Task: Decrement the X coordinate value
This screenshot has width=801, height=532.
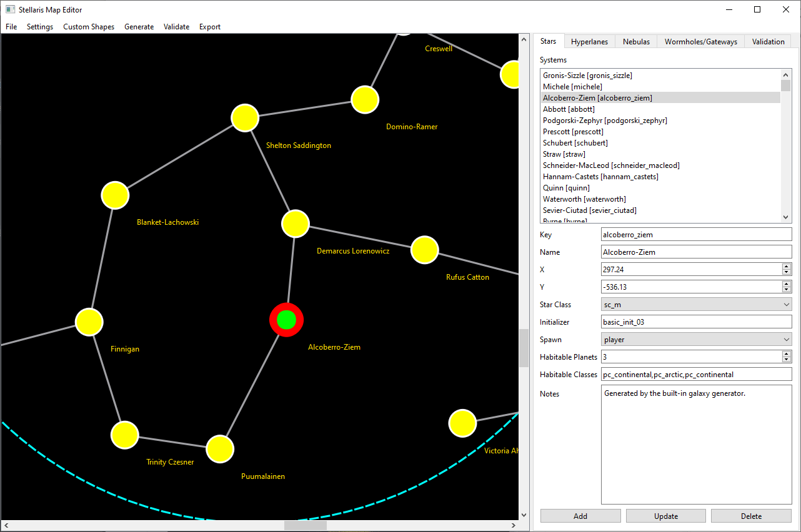Action: tap(787, 272)
